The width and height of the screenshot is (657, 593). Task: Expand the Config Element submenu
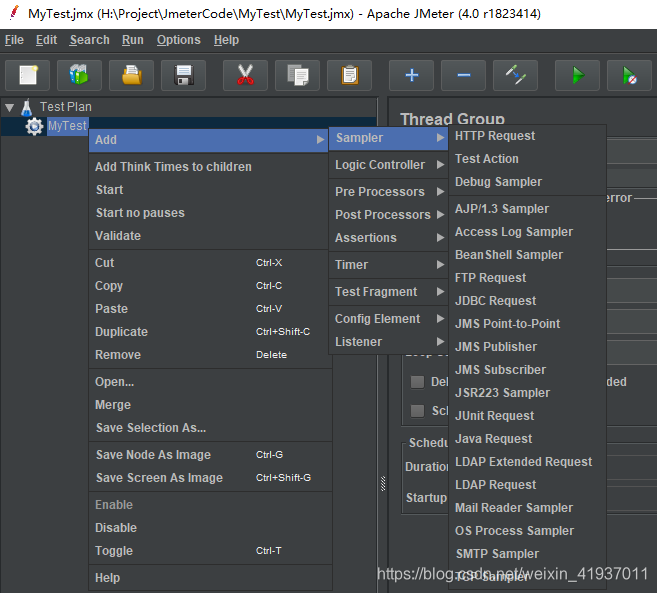pyautogui.click(x=388, y=319)
